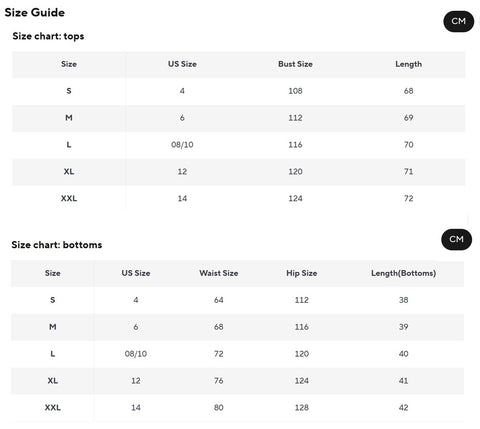Select the 'Size chart: bottoms' title

tap(57, 245)
